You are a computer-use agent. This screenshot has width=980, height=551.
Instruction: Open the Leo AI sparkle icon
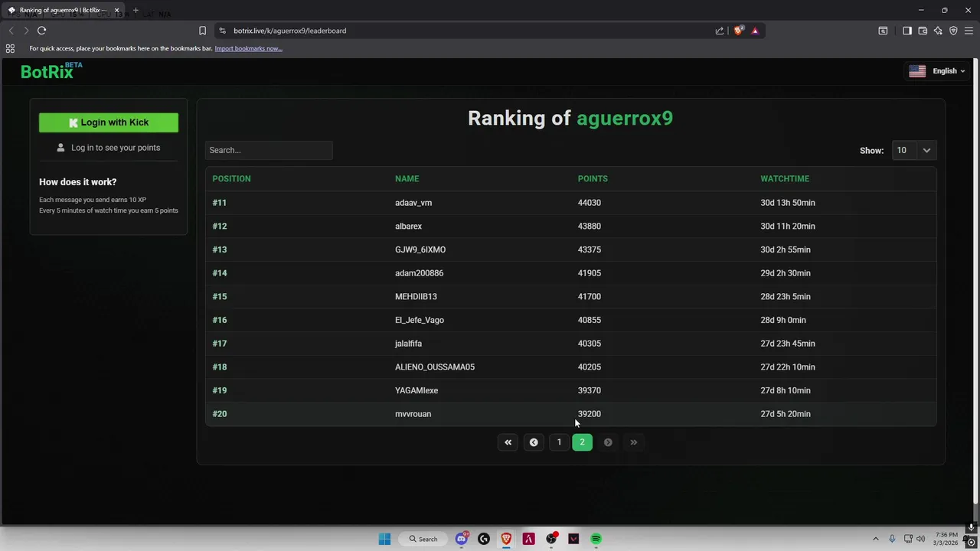[x=938, y=31]
